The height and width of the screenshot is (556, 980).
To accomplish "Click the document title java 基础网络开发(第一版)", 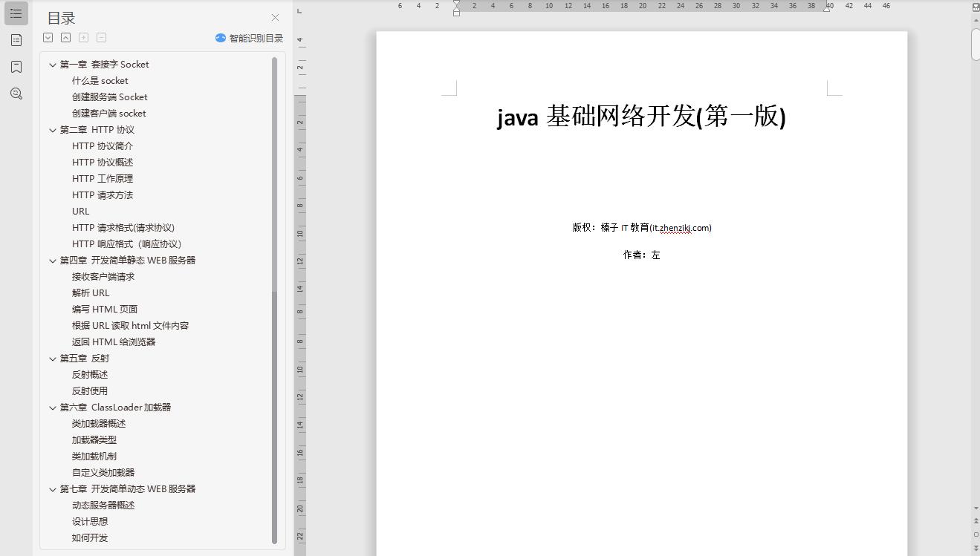I will tap(641, 117).
